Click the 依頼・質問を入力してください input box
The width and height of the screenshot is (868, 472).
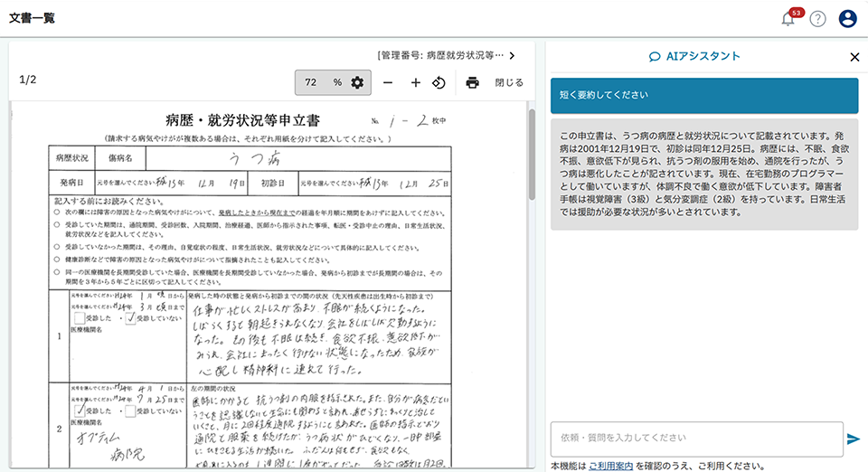pos(696,439)
